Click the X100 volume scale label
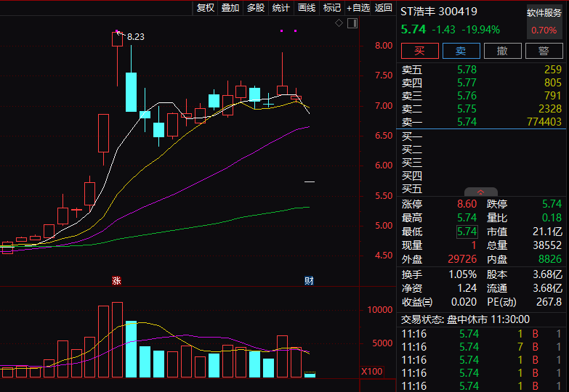This screenshot has height=392, width=569. point(372,372)
